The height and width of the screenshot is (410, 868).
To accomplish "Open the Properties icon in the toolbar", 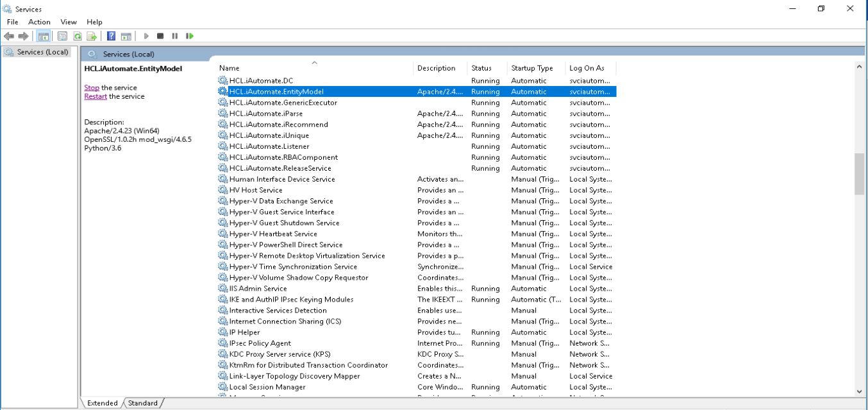I will [x=62, y=36].
